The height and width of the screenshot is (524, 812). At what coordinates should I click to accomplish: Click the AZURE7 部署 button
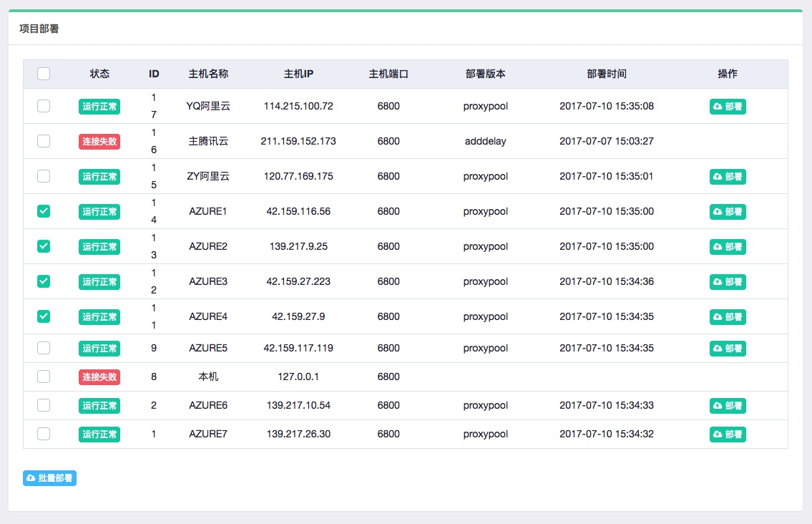[728, 435]
